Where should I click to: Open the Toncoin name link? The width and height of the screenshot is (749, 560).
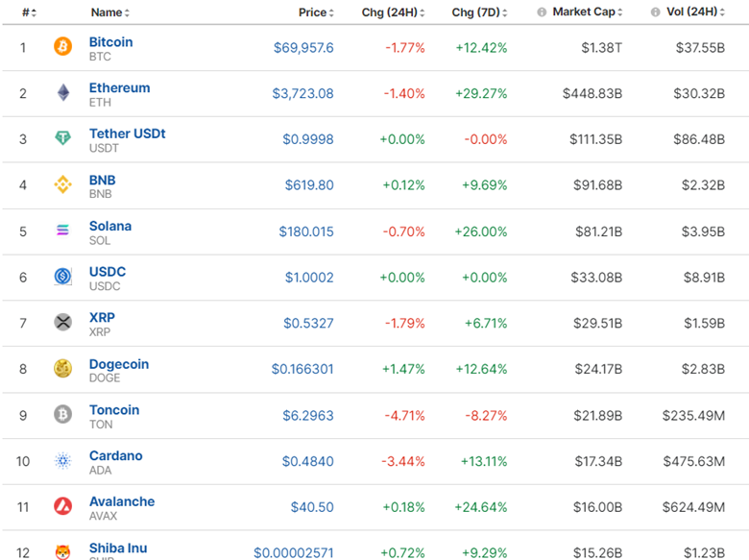pos(114,410)
